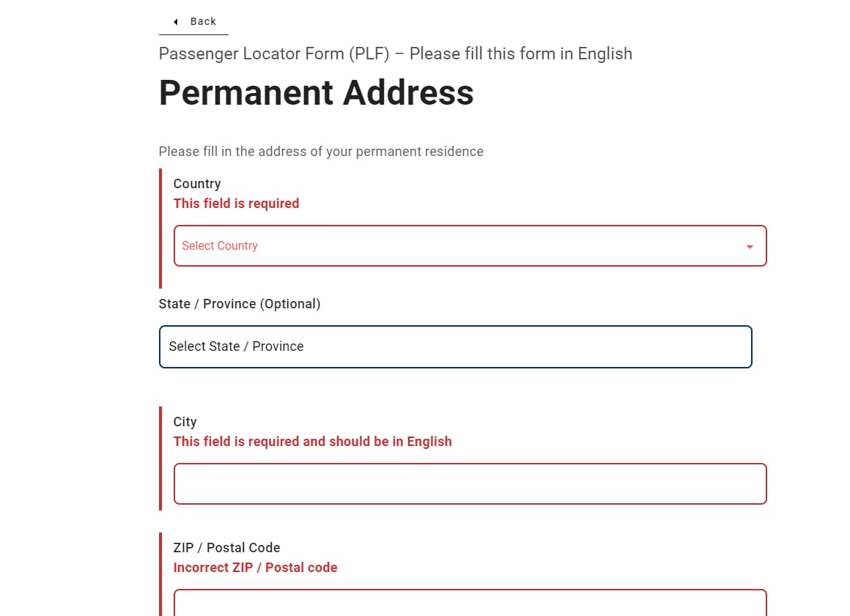Click the red error bar beside ZIP / Postal Code
850x616 pixels.
[160, 575]
